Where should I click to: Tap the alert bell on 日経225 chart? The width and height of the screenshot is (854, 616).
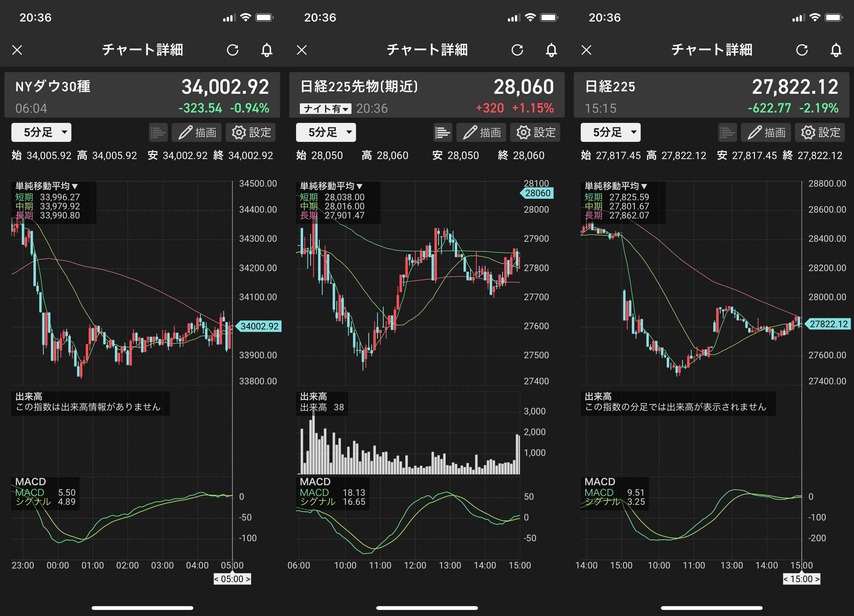point(836,50)
